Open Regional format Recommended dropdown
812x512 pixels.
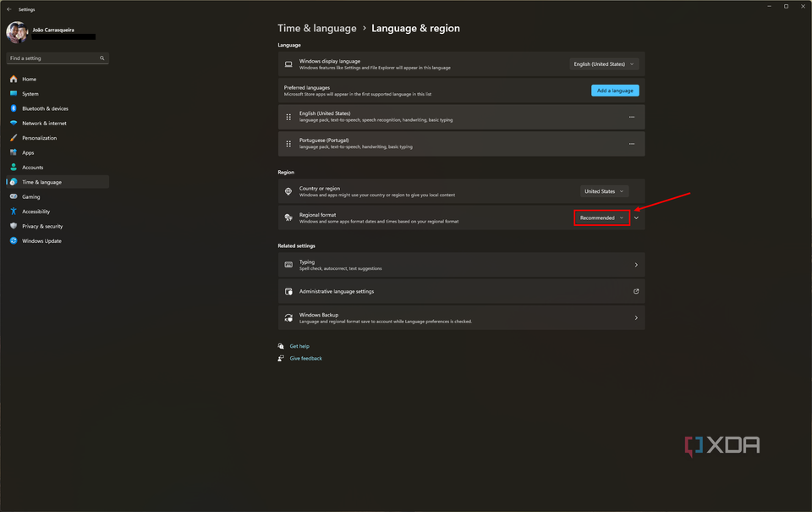click(601, 217)
